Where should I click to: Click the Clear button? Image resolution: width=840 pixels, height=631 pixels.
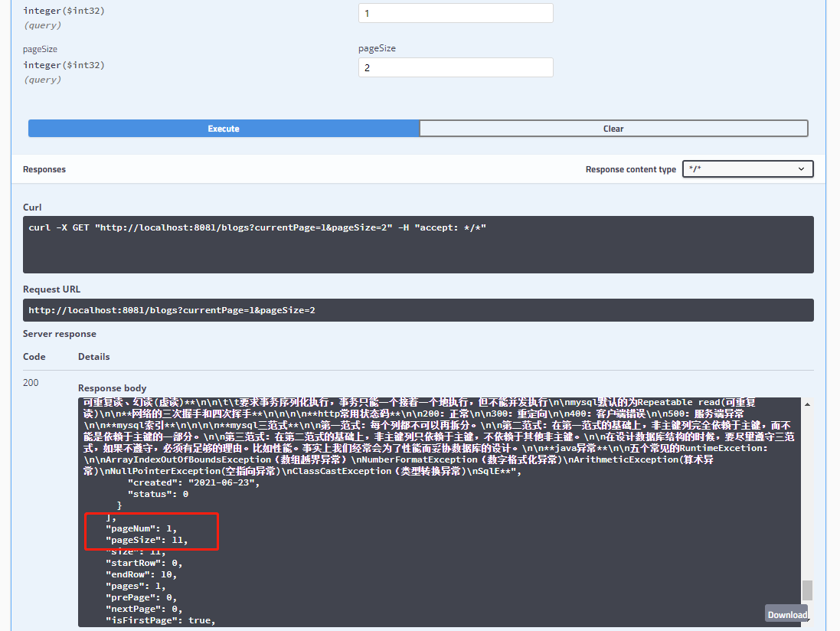click(x=613, y=128)
